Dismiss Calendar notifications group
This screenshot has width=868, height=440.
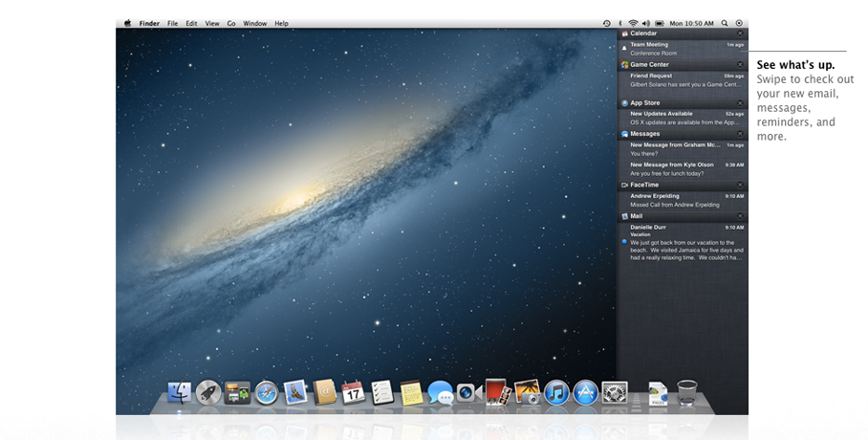[x=740, y=33]
